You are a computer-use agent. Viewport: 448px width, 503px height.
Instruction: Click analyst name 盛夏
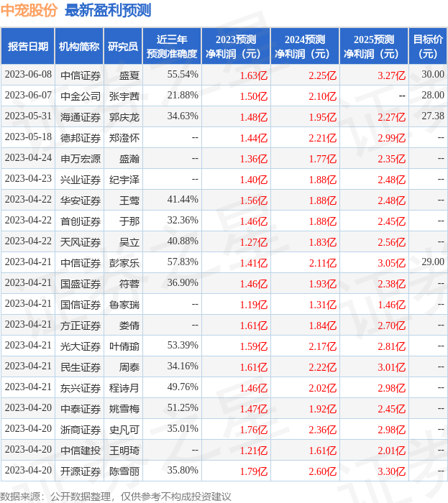[x=129, y=75]
